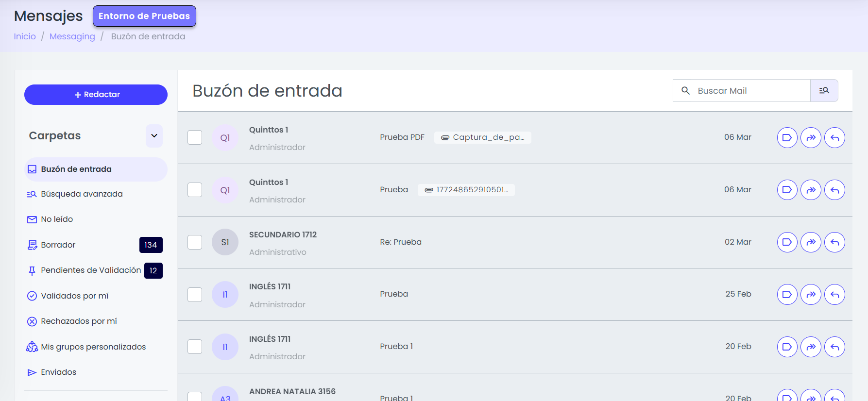Click the Entorno de Pruebas badge
The image size is (868, 401).
(144, 16)
